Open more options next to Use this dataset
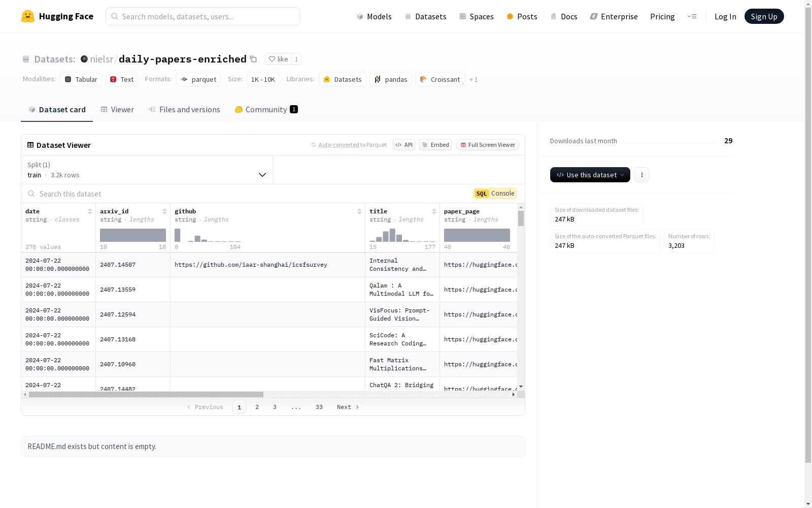This screenshot has width=812, height=508. (642, 175)
